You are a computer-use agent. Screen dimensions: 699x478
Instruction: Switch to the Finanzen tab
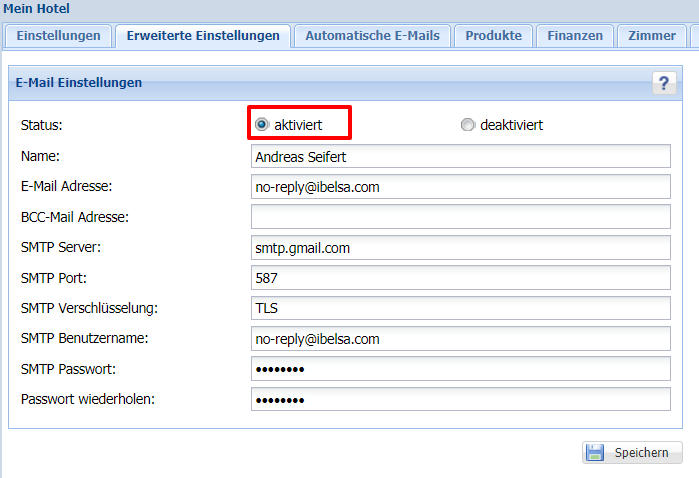(x=575, y=36)
